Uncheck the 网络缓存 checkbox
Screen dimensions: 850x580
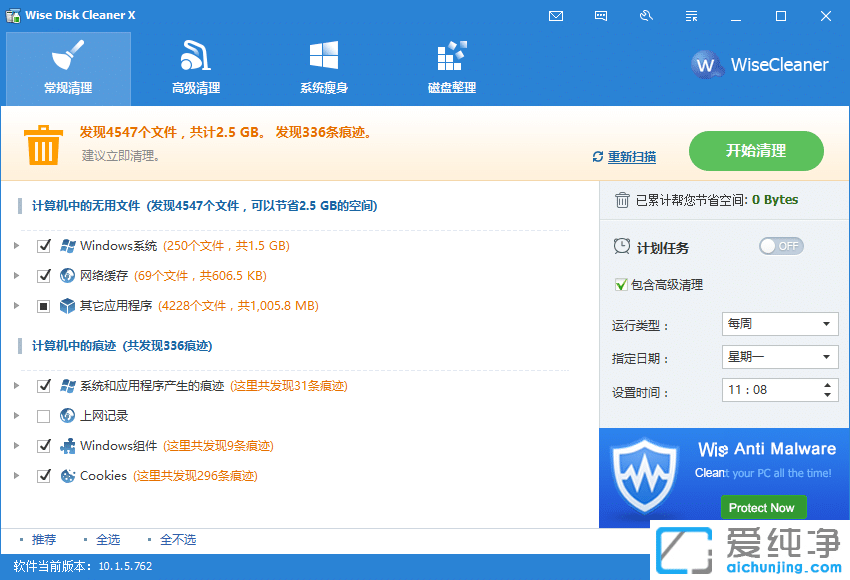coord(43,276)
